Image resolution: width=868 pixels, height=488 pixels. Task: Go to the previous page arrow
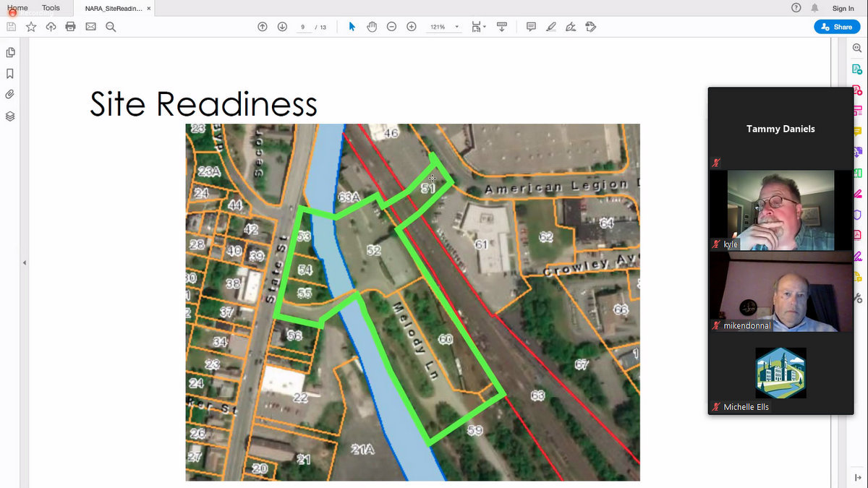point(263,27)
